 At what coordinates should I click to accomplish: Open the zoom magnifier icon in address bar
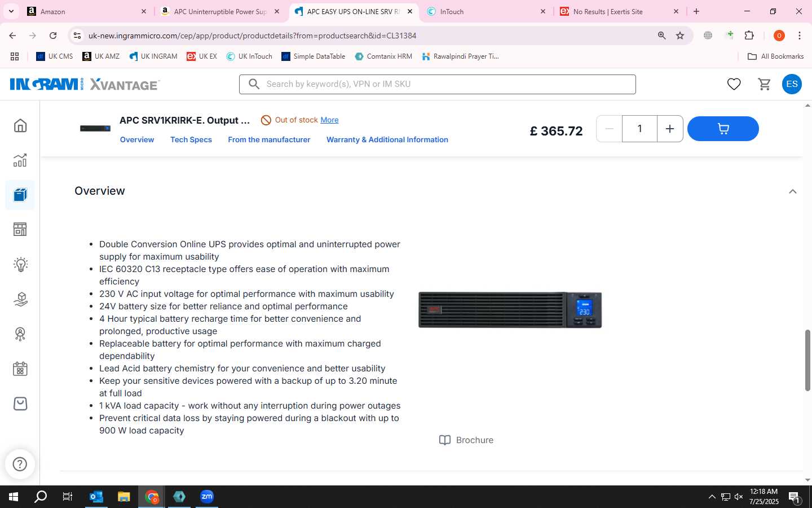[661, 36]
